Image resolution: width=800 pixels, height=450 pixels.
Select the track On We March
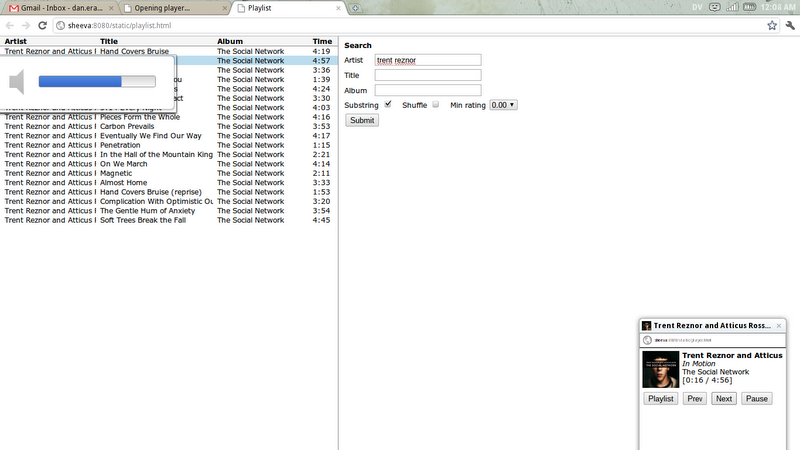click(x=123, y=164)
